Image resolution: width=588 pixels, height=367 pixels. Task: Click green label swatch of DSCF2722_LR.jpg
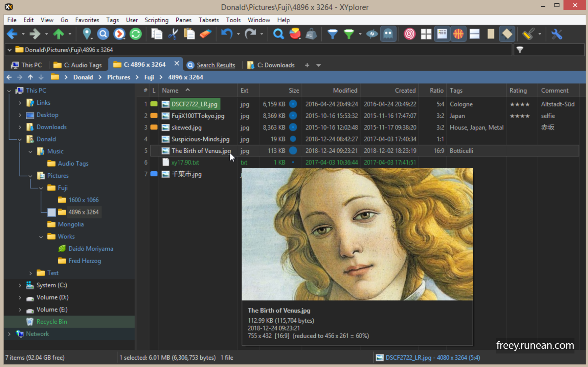154,104
